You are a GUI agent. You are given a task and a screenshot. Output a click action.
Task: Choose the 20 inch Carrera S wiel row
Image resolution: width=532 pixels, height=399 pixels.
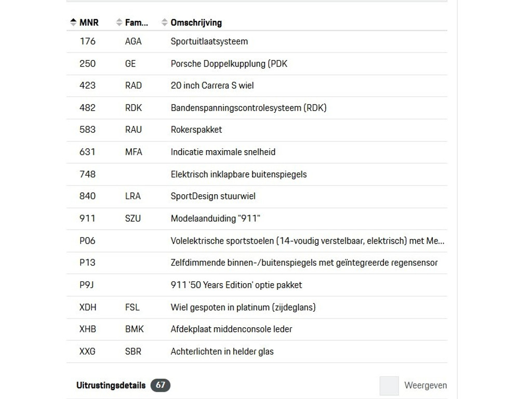(x=212, y=86)
